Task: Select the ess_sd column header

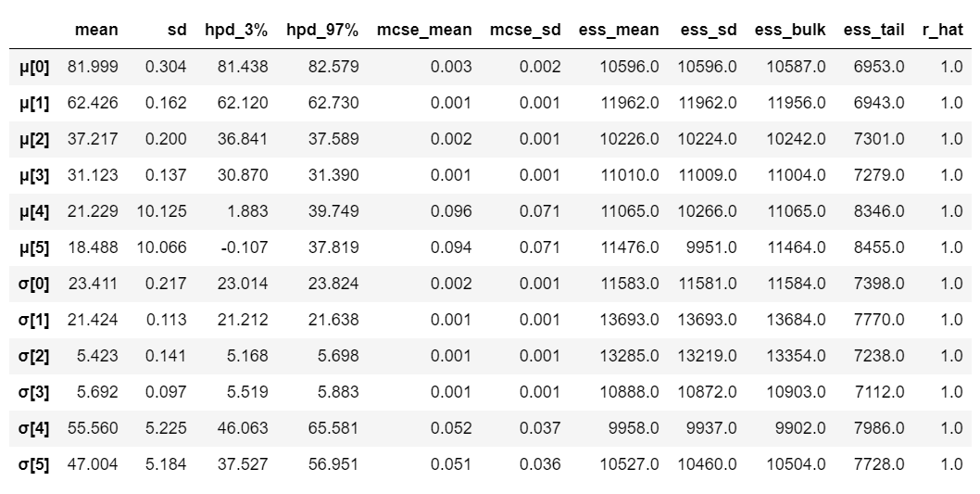Action: (709, 30)
